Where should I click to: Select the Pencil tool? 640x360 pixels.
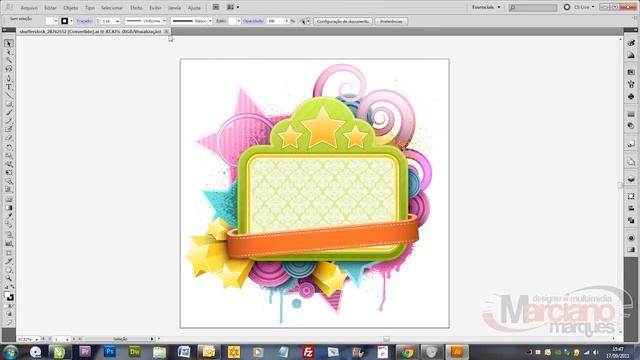click(9, 121)
